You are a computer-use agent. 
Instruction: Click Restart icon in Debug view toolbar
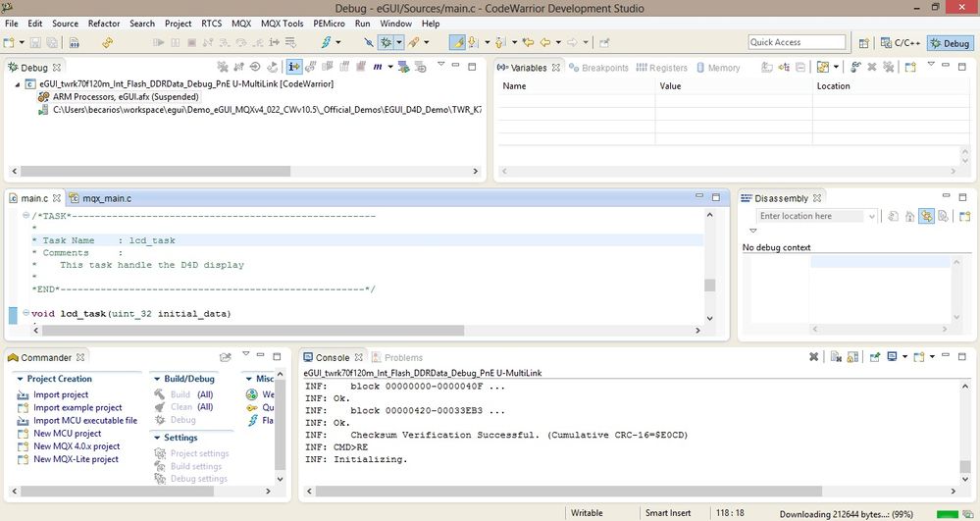[x=272, y=67]
